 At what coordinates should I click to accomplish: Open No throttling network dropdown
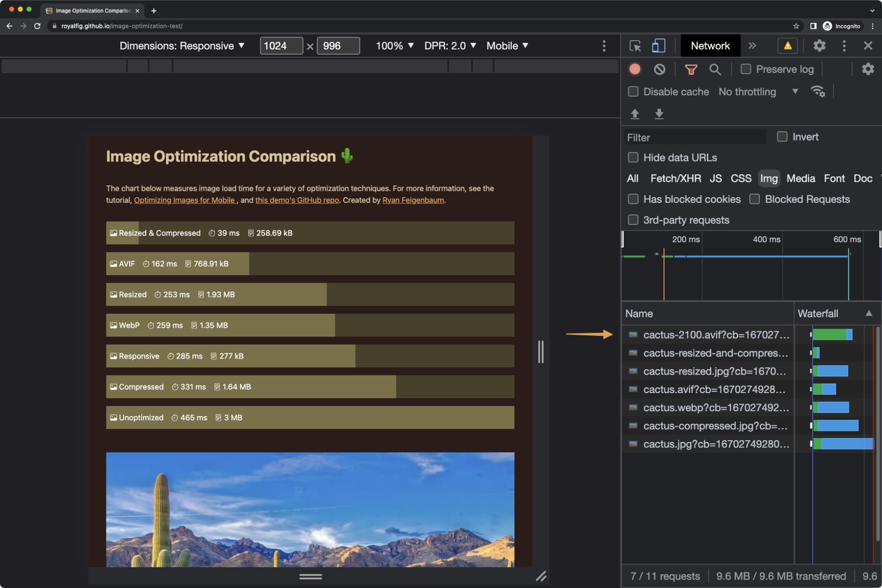click(x=758, y=91)
